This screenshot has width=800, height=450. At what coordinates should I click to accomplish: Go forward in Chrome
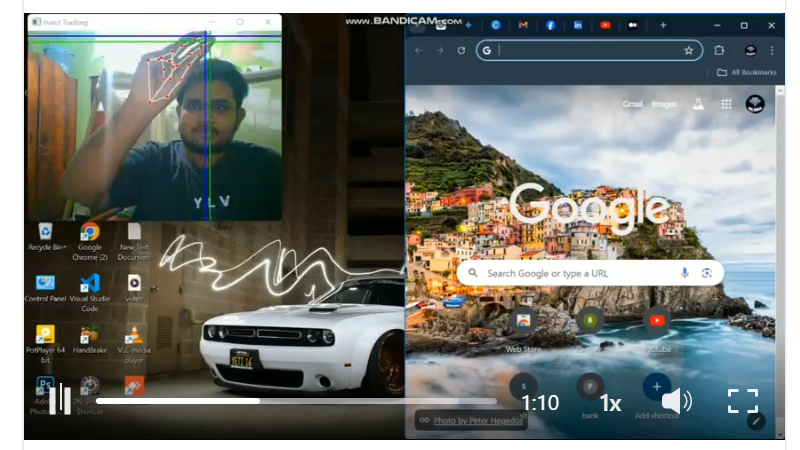tap(439, 51)
